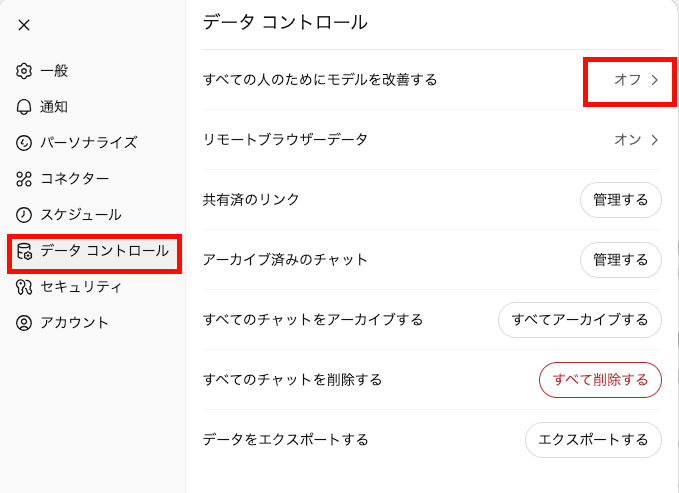The height and width of the screenshot is (493, 679).
Task: Click the Account person icon
Action: [x=25, y=323]
